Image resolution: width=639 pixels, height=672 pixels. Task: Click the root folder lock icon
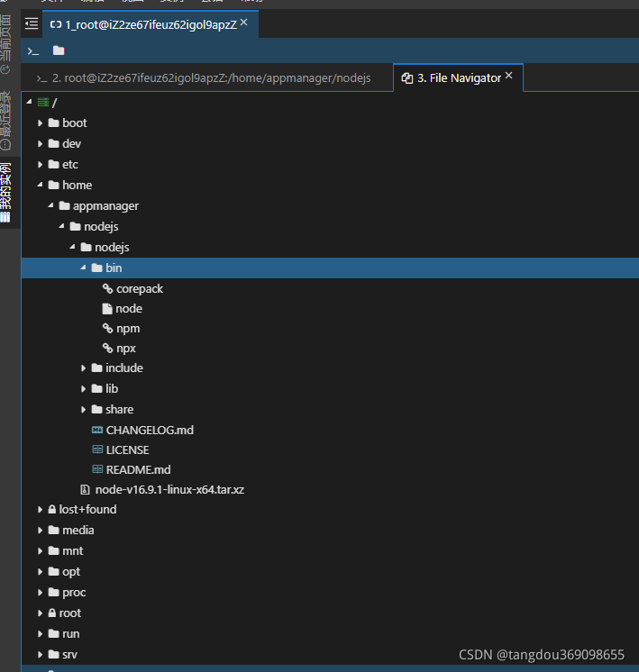(x=52, y=613)
